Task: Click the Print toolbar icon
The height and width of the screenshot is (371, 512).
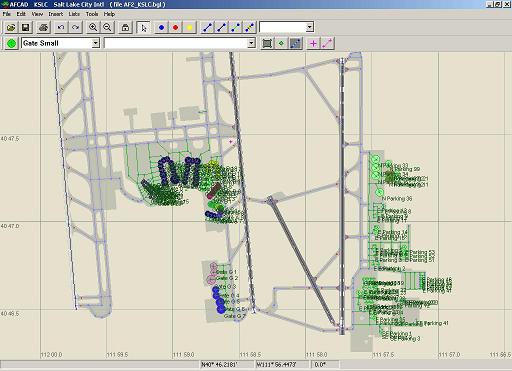Action: click(x=43, y=27)
